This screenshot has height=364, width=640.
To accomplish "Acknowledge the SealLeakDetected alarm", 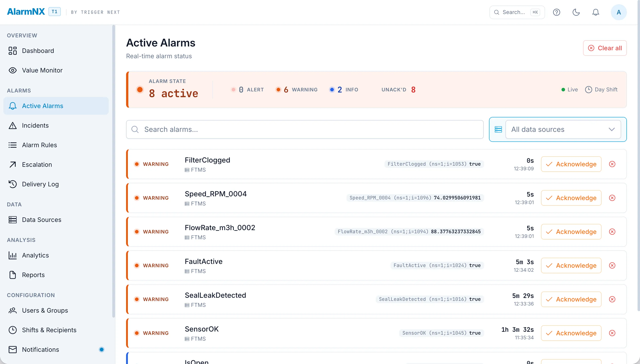I will [571, 299].
